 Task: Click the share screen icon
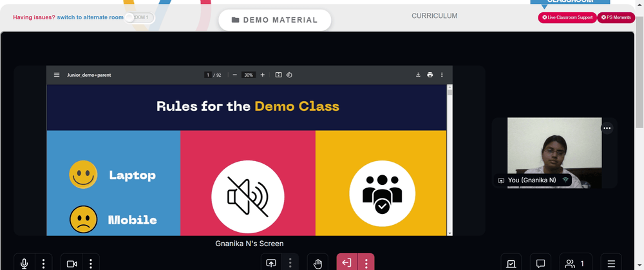(x=271, y=264)
